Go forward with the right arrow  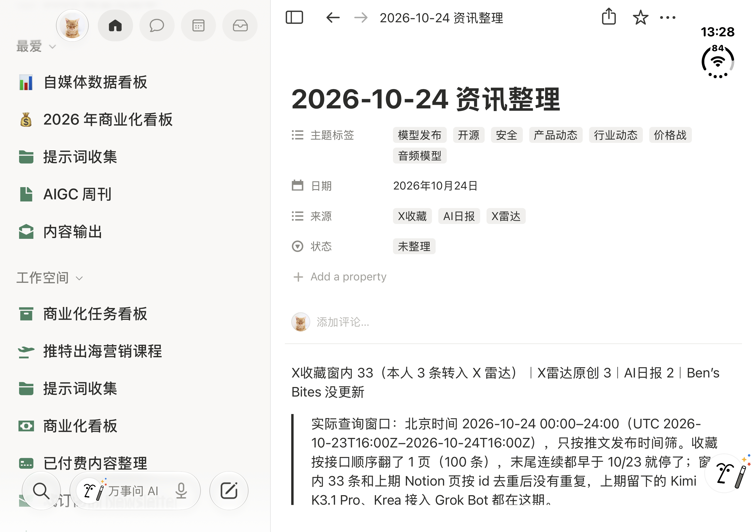tap(361, 17)
